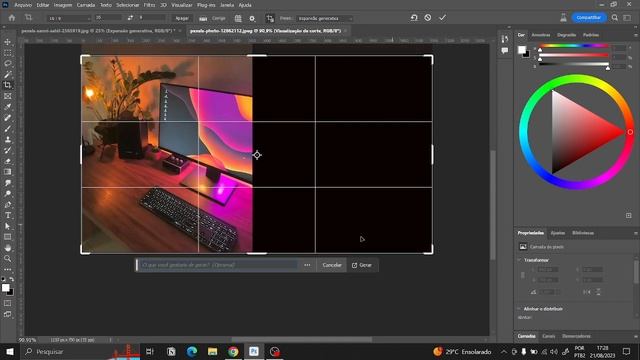Viewport: 640px width, 360px height.
Task: Swap foreground and background colors
Action: click(x=12, y=279)
